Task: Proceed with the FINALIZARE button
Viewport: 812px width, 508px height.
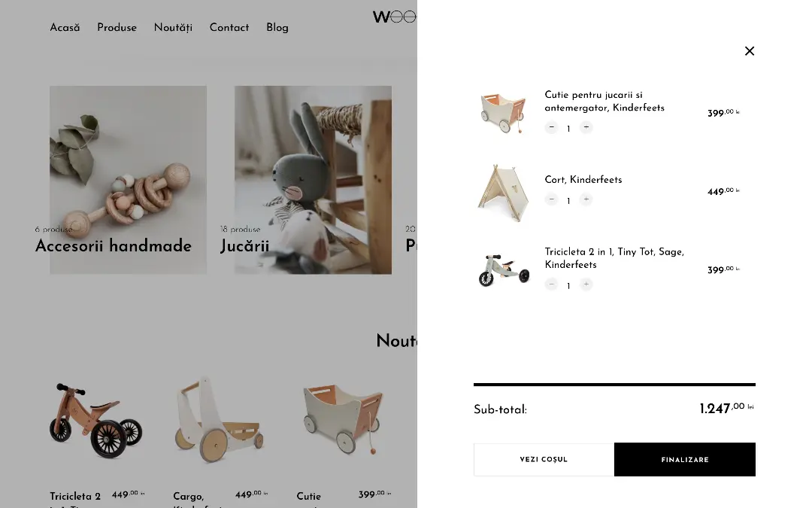Action: click(x=685, y=459)
